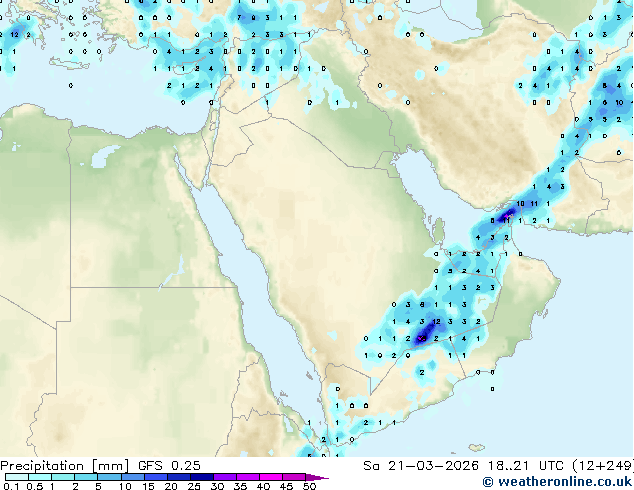The height and width of the screenshot is (490, 634).
Task: Select the 1–2 mm legend color swatch
Action: click(x=63, y=477)
